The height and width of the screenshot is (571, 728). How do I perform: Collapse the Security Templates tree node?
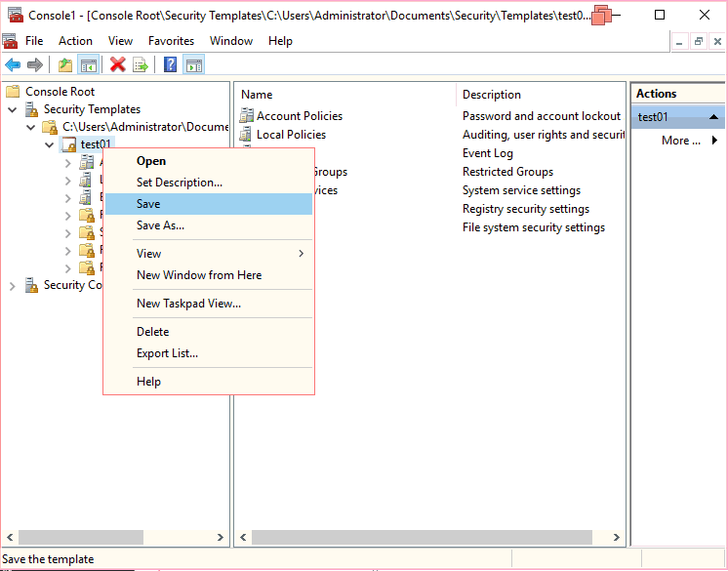pyautogui.click(x=13, y=109)
